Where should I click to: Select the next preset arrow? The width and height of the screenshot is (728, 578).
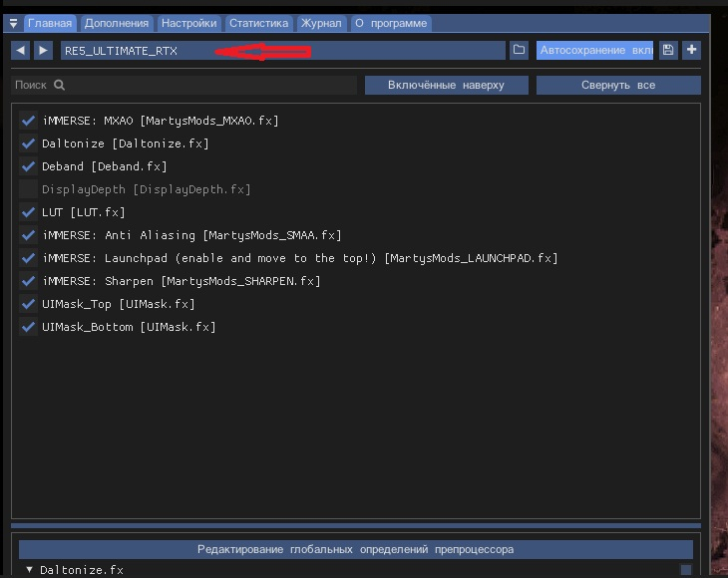tap(43, 50)
